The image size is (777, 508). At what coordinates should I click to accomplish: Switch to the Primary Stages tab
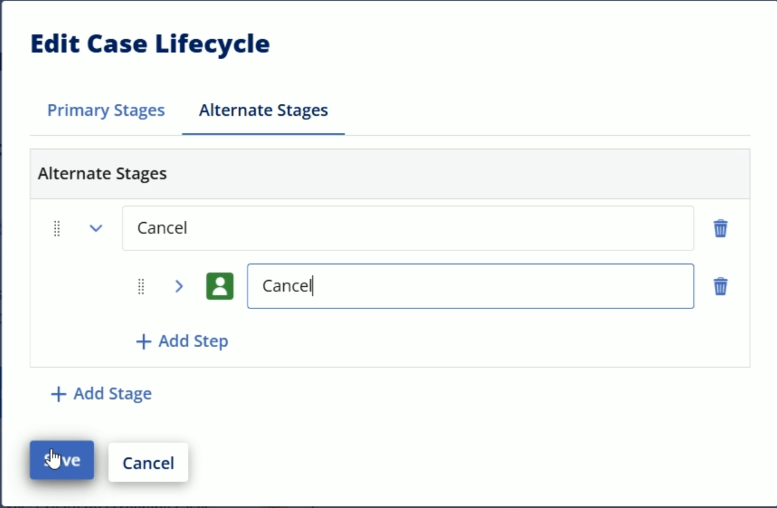pyautogui.click(x=106, y=110)
